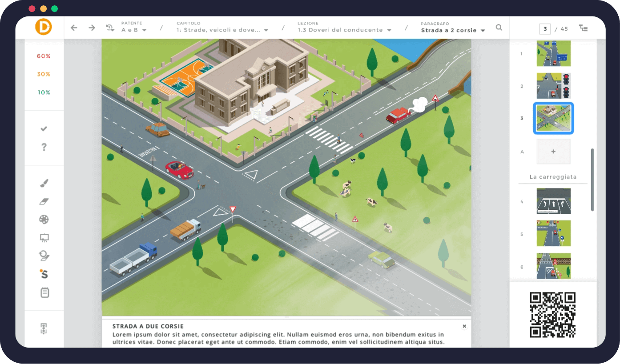Go to the next slide arrow

coord(92,28)
